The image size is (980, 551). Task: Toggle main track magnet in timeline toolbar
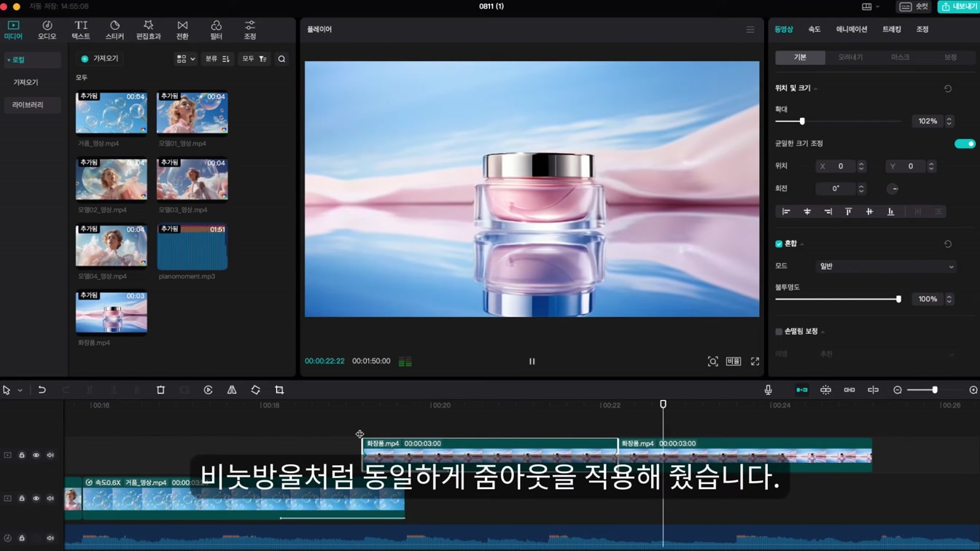pos(802,390)
